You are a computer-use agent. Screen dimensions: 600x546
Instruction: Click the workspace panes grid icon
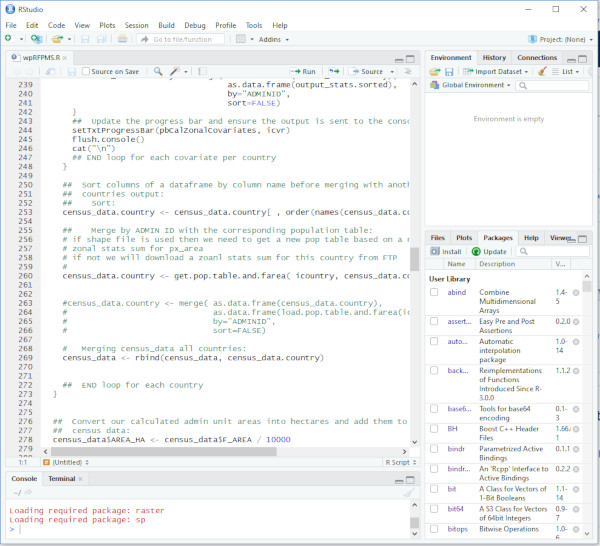[241, 39]
